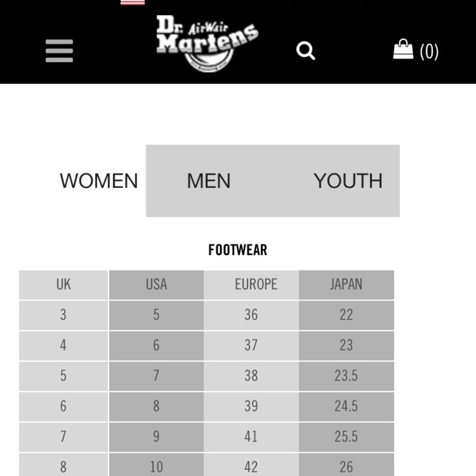Click the EUROPE column header
476x476 pixels.
pyautogui.click(x=251, y=285)
